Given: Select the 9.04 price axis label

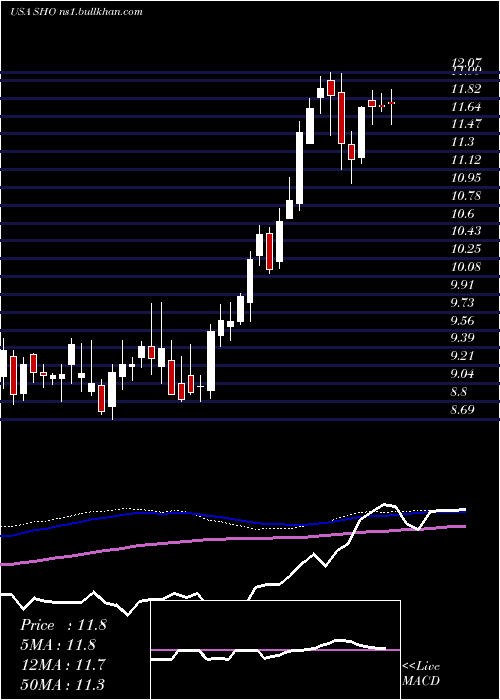Looking at the screenshot, I should pos(462,374).
